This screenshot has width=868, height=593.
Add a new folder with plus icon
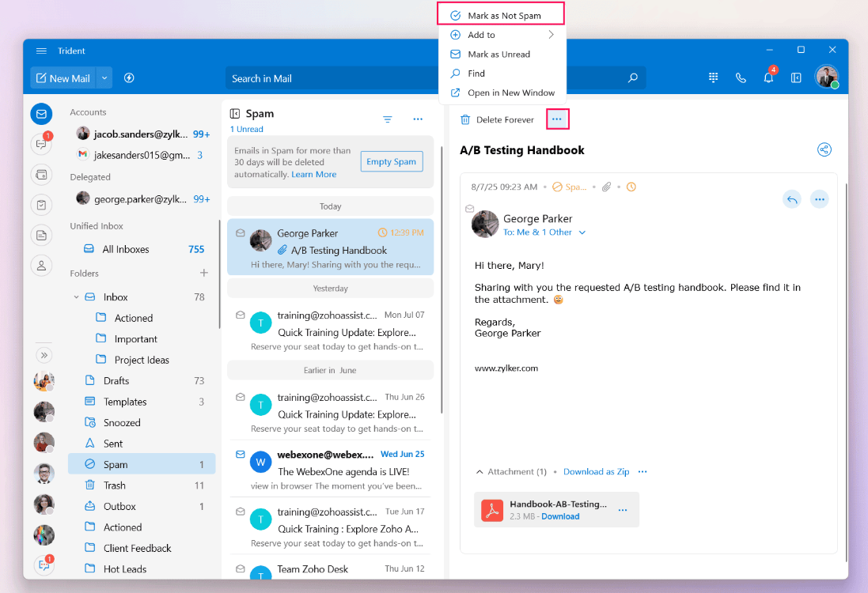pos(203,273)
